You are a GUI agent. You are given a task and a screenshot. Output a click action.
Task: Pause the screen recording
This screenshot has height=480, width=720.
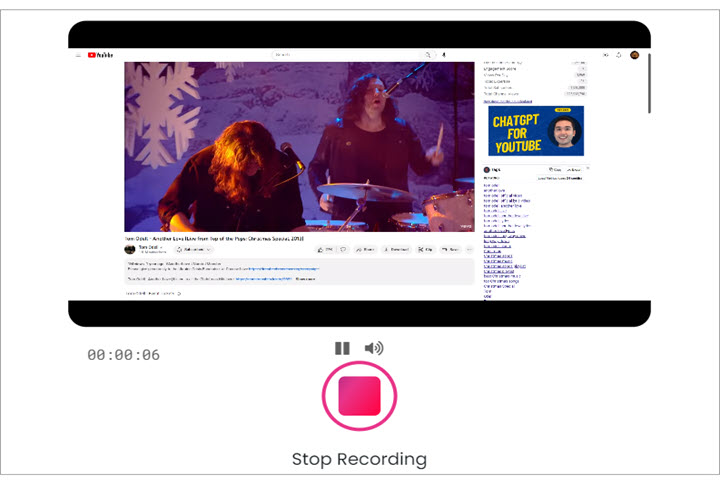pyautogui.click(x=342, y=348)
